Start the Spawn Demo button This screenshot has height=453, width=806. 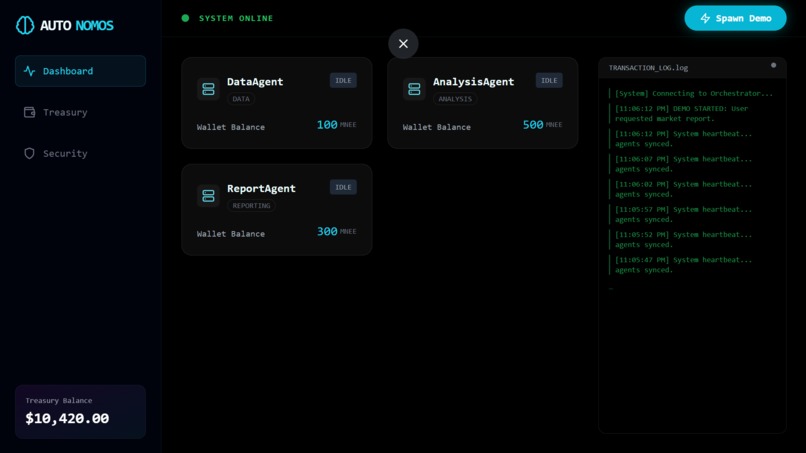(735, 18)
